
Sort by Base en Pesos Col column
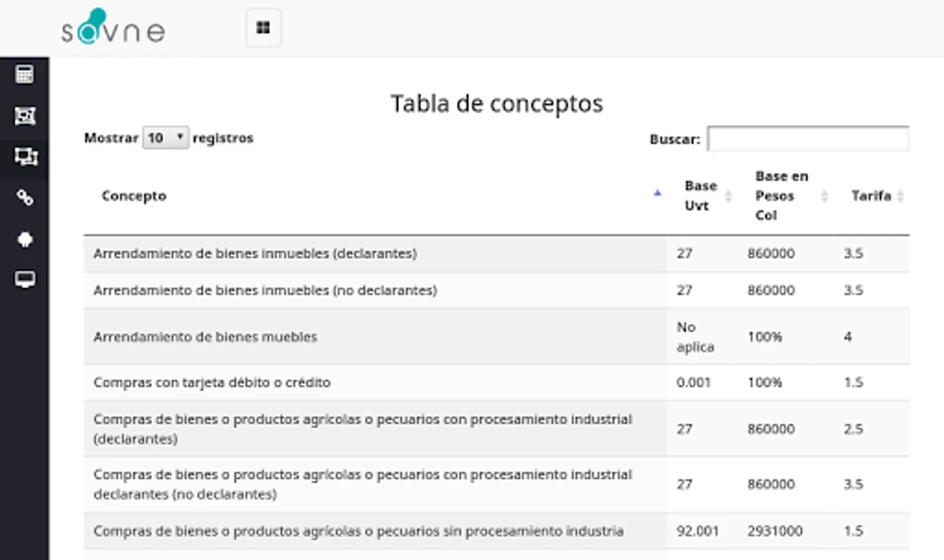(781, 195)
